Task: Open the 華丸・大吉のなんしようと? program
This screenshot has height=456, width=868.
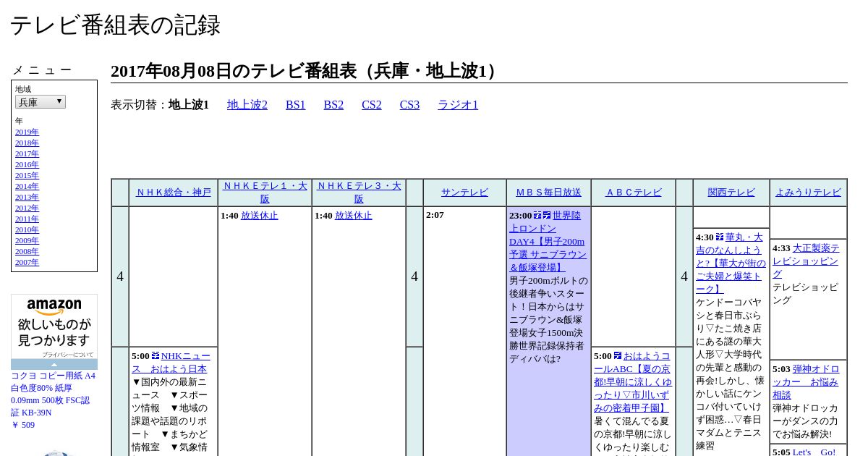Action: (x=731, y=263)
